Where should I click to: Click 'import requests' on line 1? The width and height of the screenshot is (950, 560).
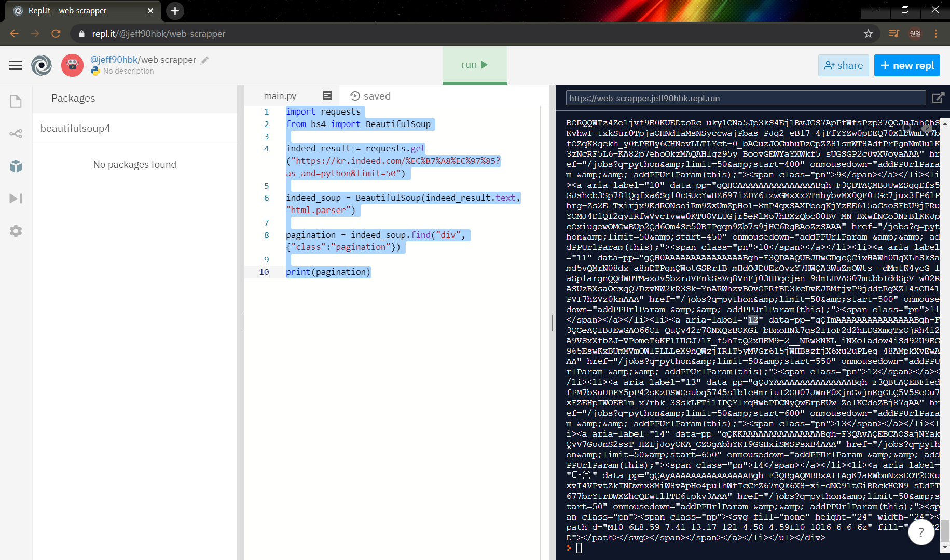pyautogui.click(x=323, y=111)
